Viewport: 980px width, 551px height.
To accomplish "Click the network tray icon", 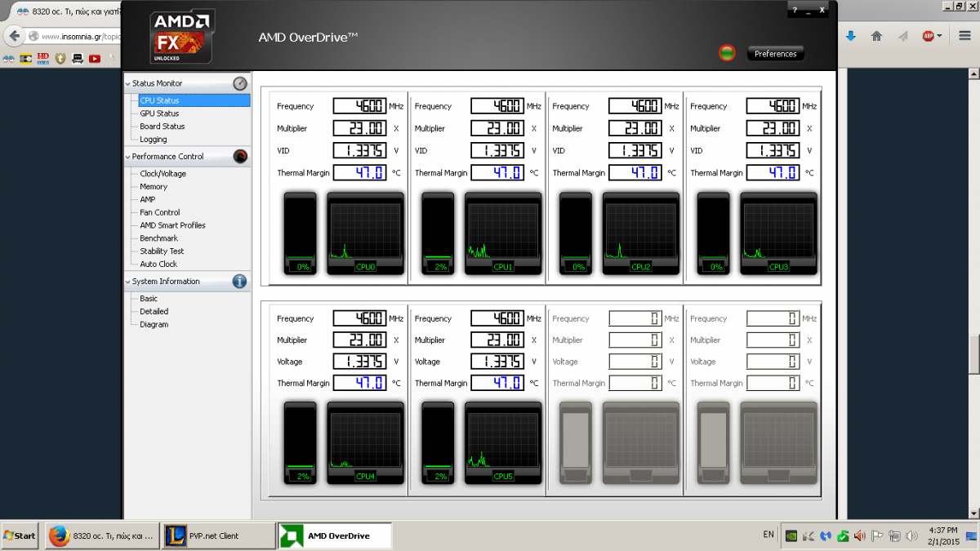I will (x=895, y=536).
